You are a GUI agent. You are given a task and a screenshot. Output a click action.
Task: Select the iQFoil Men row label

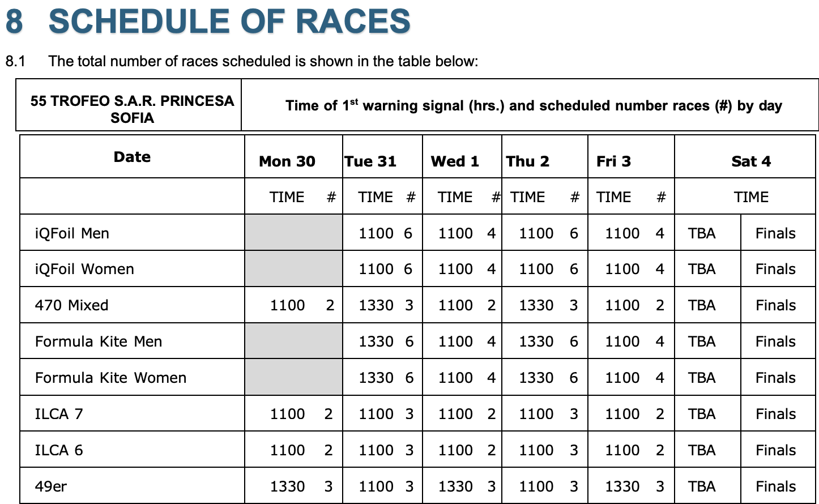point(72,233)
